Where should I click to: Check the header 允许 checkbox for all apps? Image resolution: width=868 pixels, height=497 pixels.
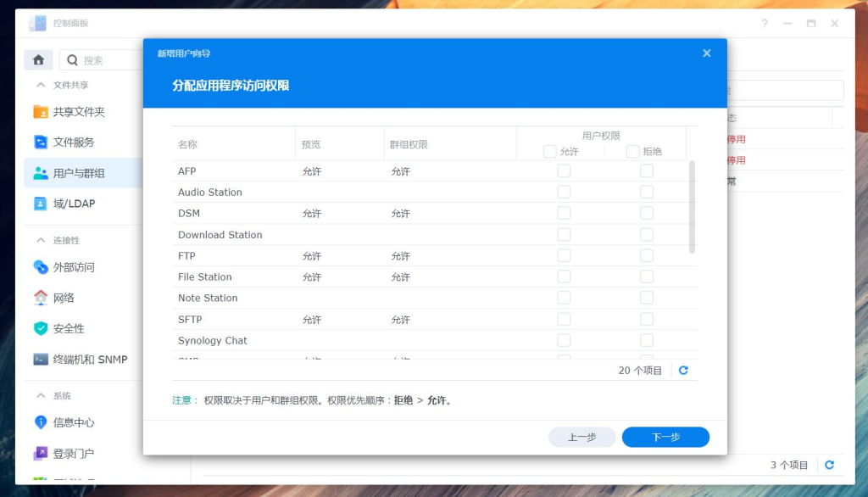(549, 150)
